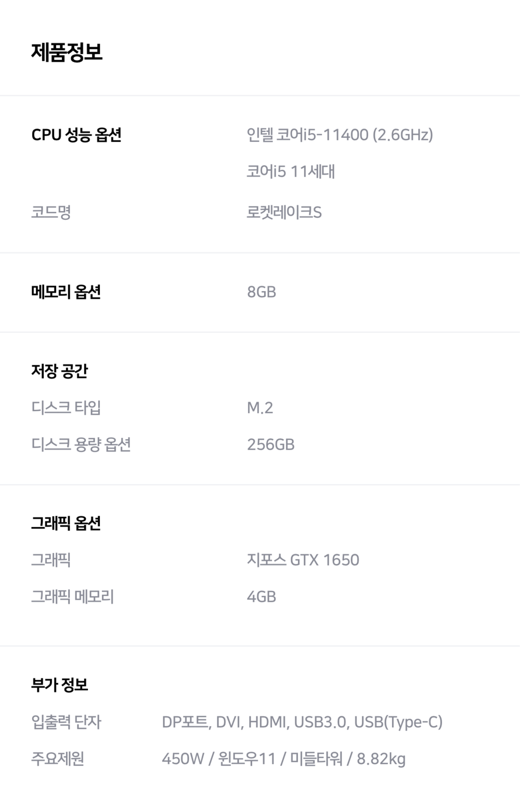The image size is (520, 812).
Task: Select the 지포스 GTX 1650 value
Action: coord(303,560)
